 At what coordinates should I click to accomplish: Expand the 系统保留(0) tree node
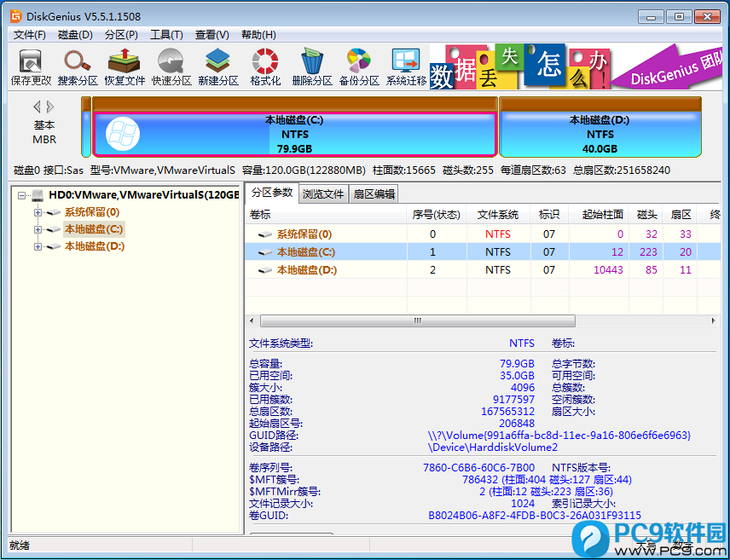[x=38, y=213]
